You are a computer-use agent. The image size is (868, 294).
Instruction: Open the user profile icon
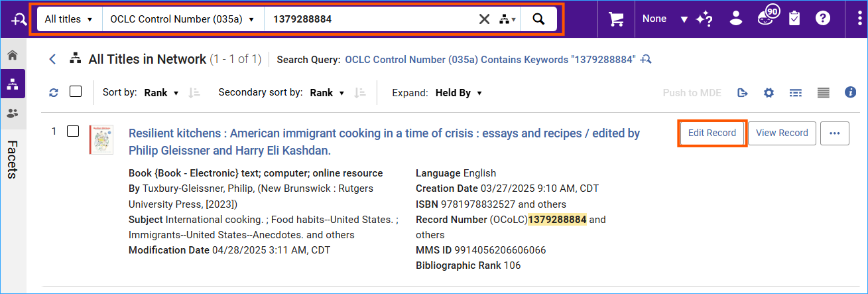735,19
